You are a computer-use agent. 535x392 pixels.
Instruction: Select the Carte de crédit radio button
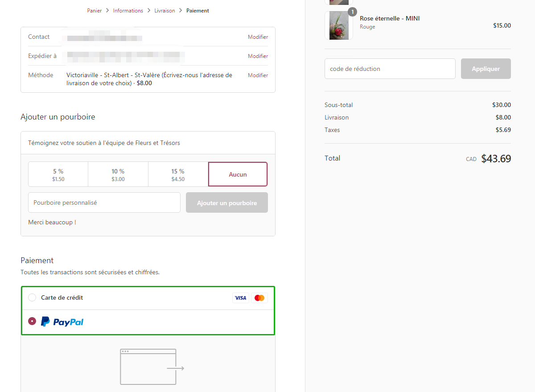[32, 297]
